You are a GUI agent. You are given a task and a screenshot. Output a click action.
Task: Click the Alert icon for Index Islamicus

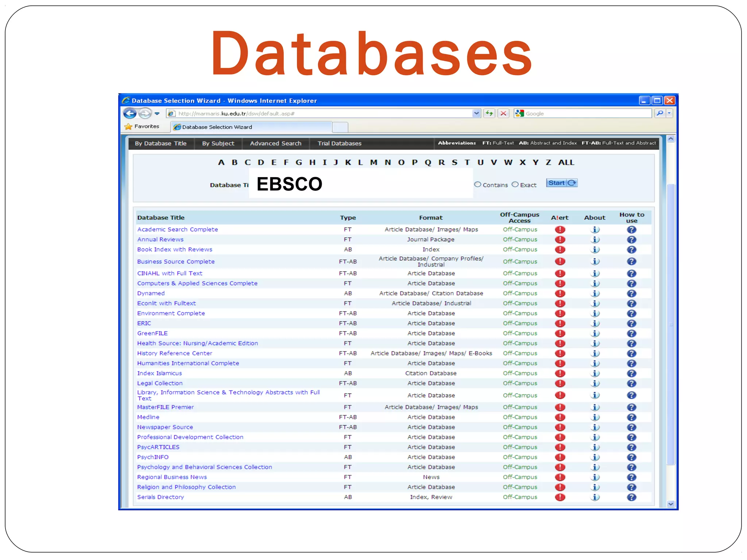tap(560, 373)
